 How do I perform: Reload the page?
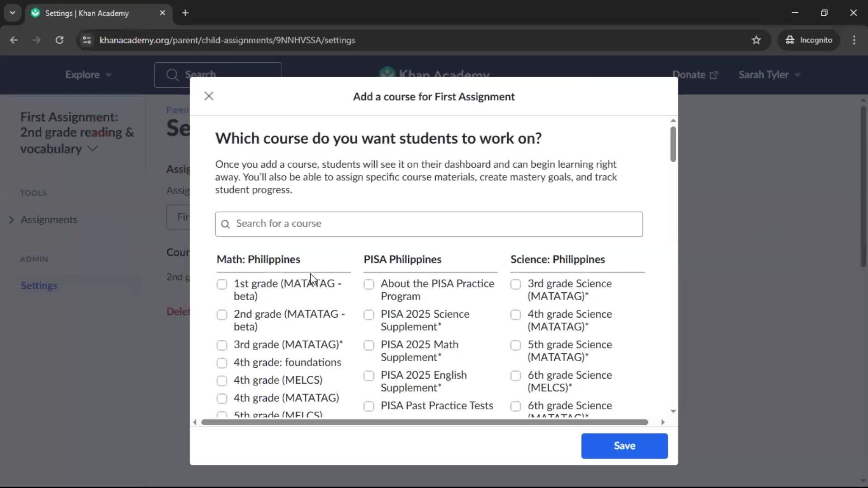pos(59,40)
